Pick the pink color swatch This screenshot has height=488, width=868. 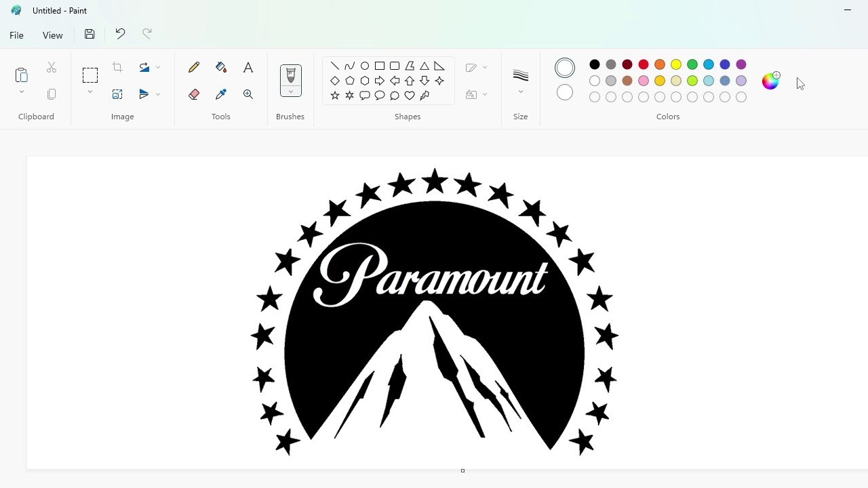pyautogui.click(x=644, y=81)
